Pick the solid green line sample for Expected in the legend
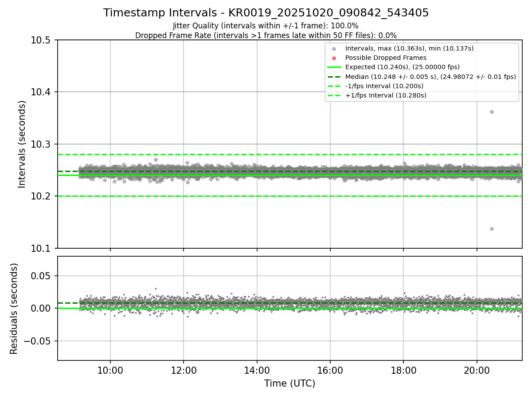 (334, 67)
